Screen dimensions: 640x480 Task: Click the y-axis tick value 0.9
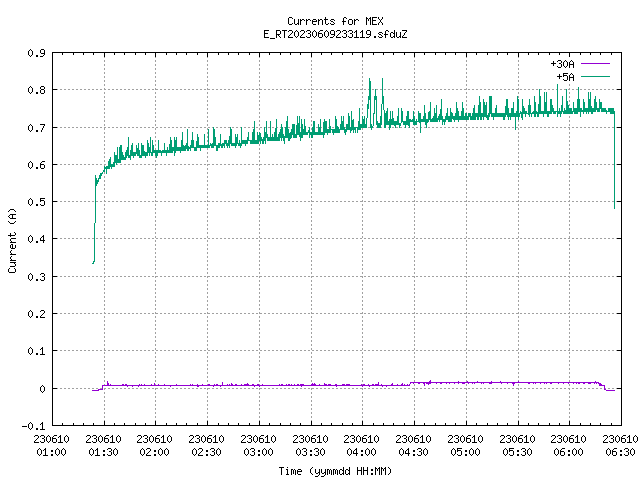point(36,53)
